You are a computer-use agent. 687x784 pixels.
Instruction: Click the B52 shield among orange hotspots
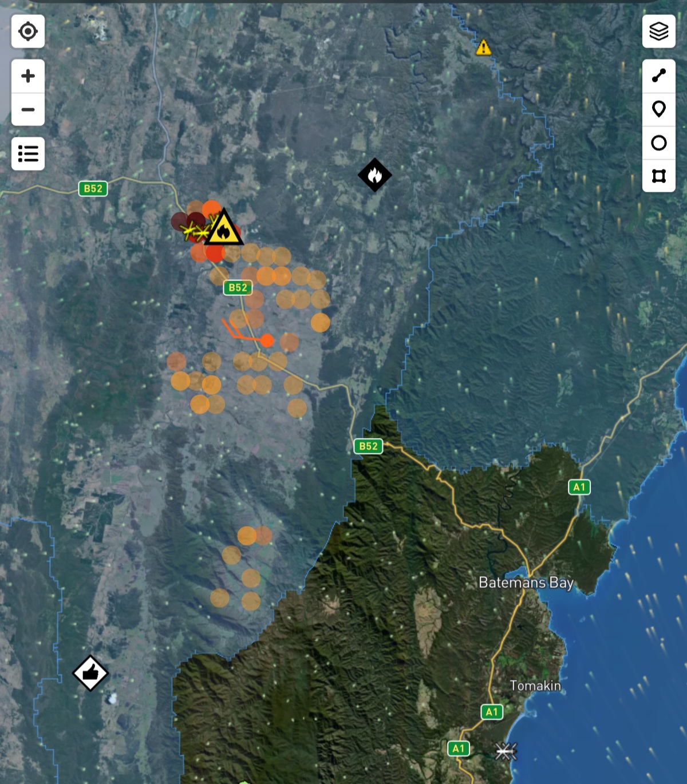(238, 287)
